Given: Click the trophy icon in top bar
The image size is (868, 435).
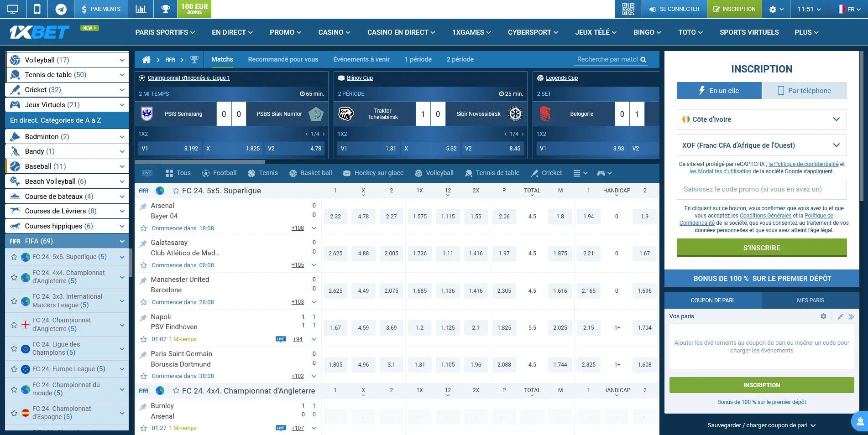Looking at the screenshot, I should (x=165, y=9).
